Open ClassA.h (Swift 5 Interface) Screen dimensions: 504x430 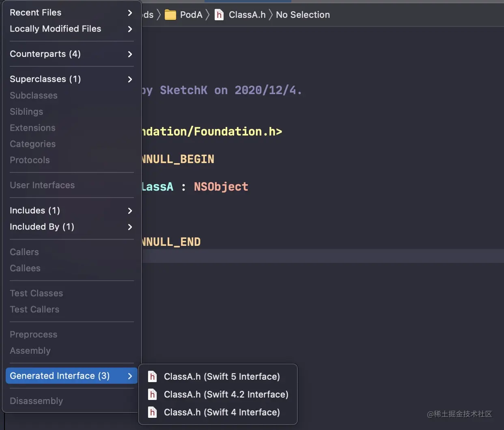[222, 376]
